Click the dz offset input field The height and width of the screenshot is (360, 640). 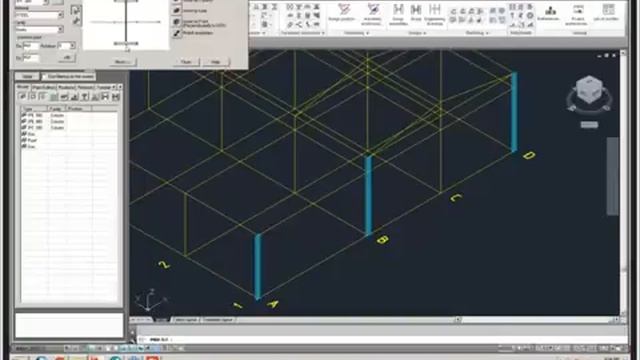click(x=31, y=58)
